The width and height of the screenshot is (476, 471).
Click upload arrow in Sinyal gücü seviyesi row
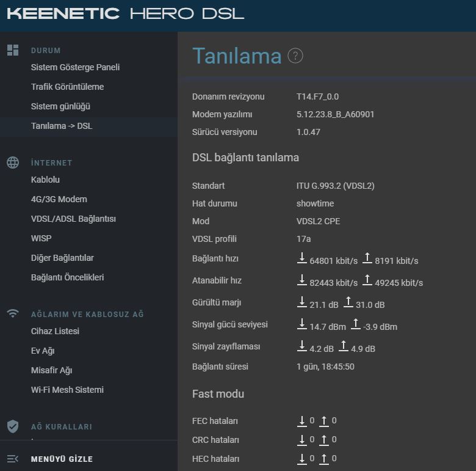click(356, 324)
